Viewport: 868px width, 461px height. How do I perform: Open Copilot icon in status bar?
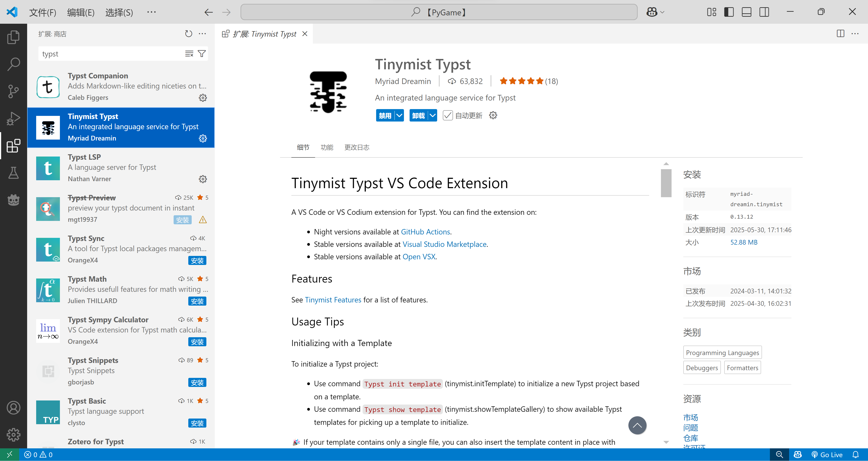pos(797,455)
